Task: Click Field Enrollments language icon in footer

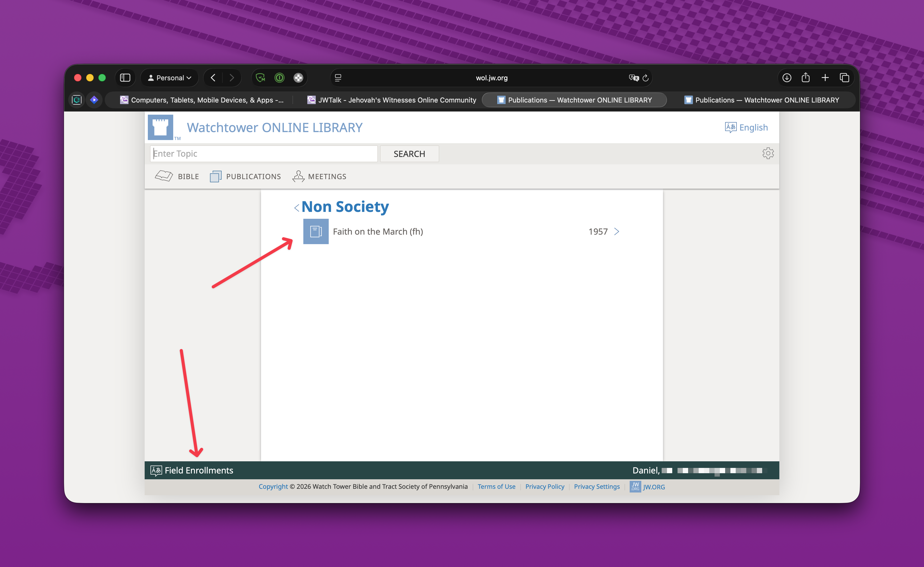Action: [x=156, y=470]
